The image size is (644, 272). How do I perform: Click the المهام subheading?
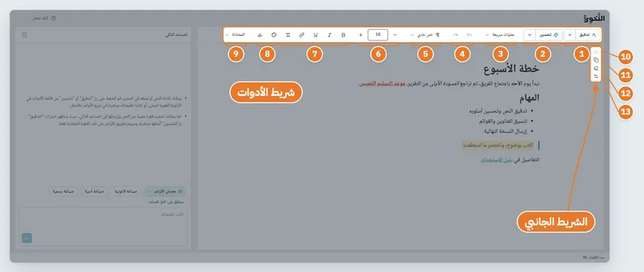pyautogui.click(x=529, y=98)
